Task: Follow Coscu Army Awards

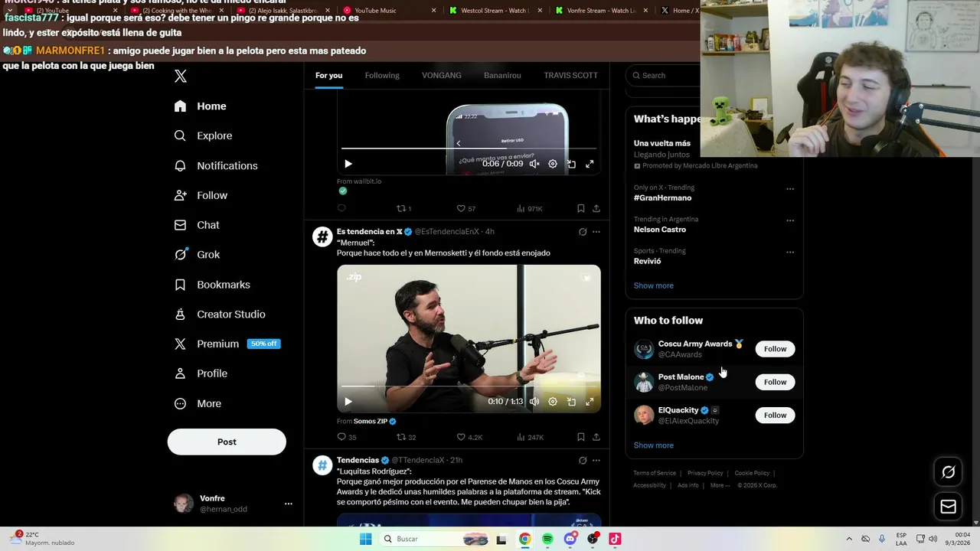Action: [775, 349]
